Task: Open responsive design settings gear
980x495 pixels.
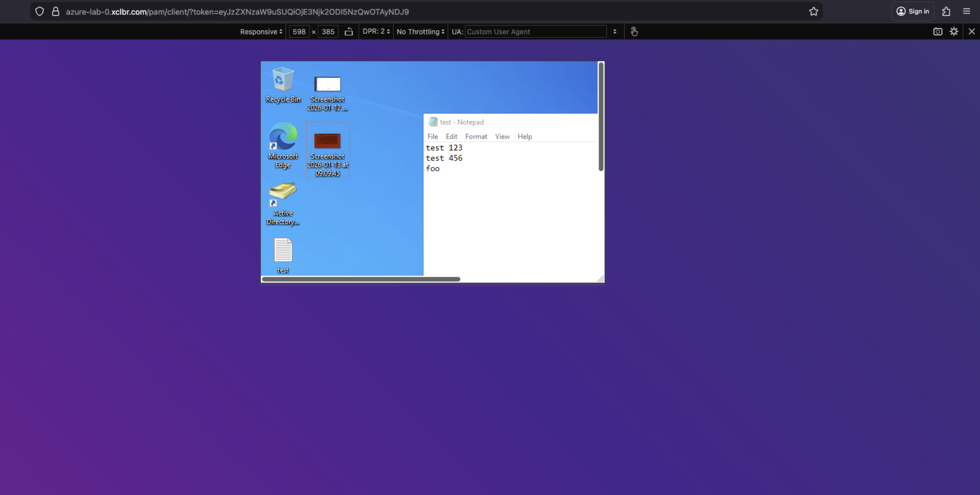Action: tap(954, 32)
